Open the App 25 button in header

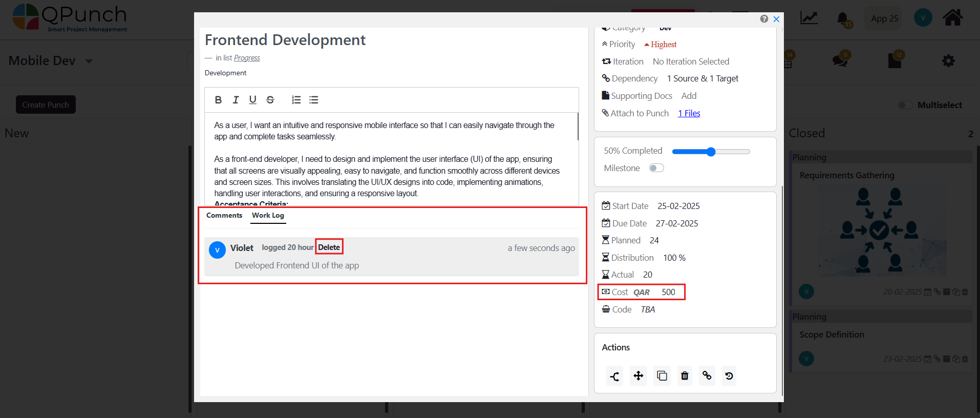coord(884,18)
